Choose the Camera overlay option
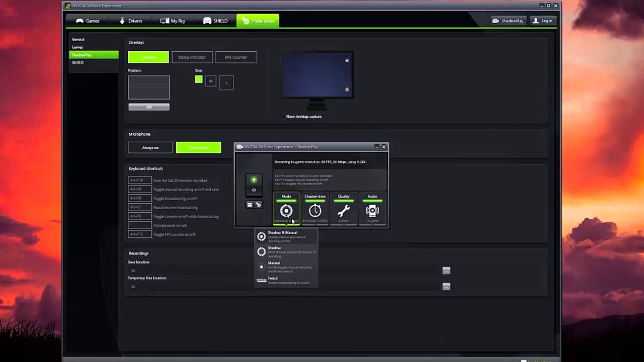This screenshot has height=362, width=644. point(148,57)
